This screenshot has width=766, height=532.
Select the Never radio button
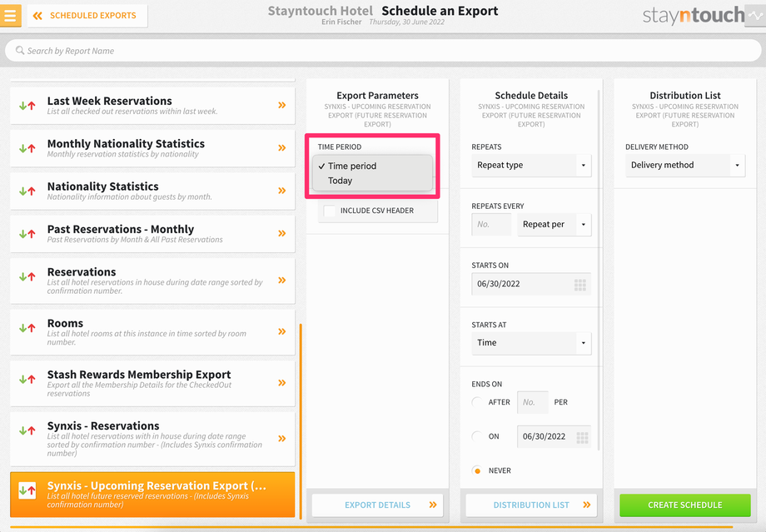[x=477, y=470]
